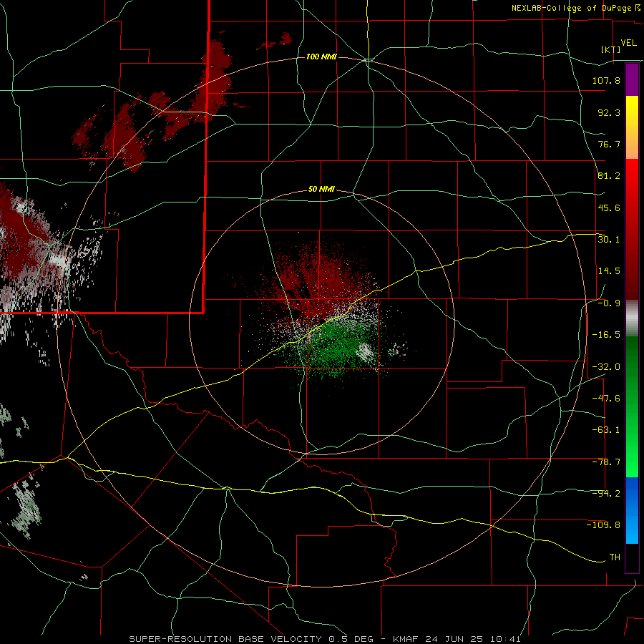
Task: Click the blue segment of the color bar
Action: point(632,510)
